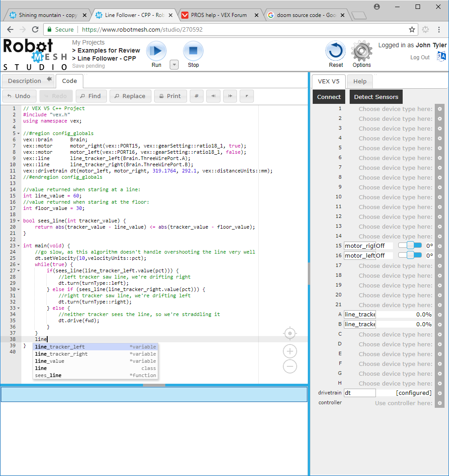Screen dimensions: 449x476
Task: Click the Run program icon
Action: [x=156, y=51]
